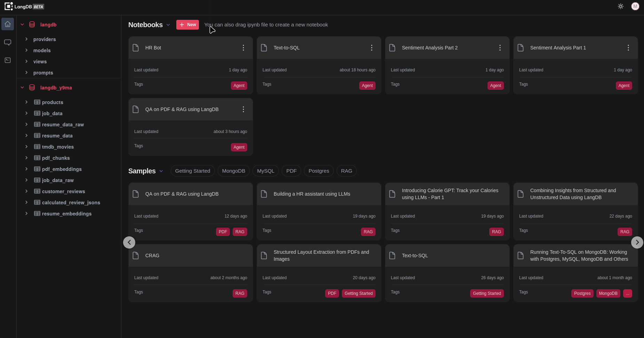Click PDF tag on QA on PDF sample
The image size is (644, 338).
pyautogui.click(x=223, y=232)
